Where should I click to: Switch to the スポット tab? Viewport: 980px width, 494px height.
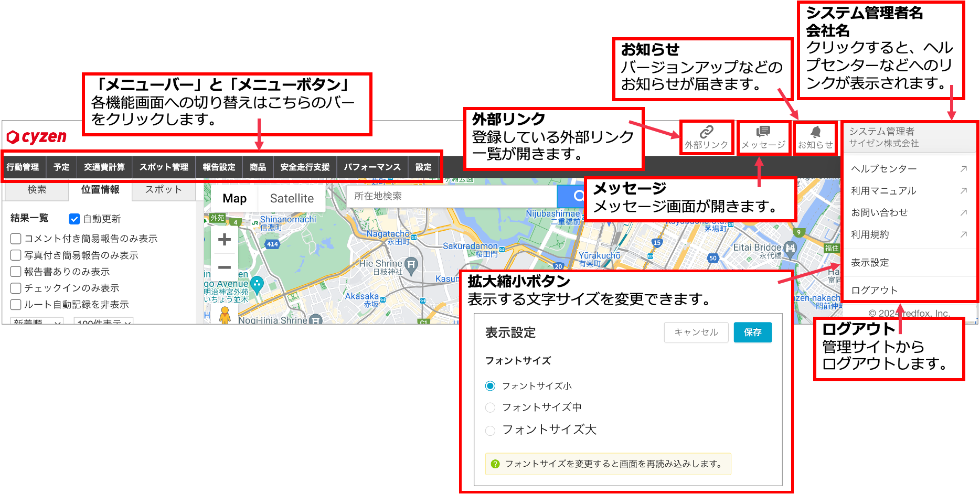click(x=163, y=190)
